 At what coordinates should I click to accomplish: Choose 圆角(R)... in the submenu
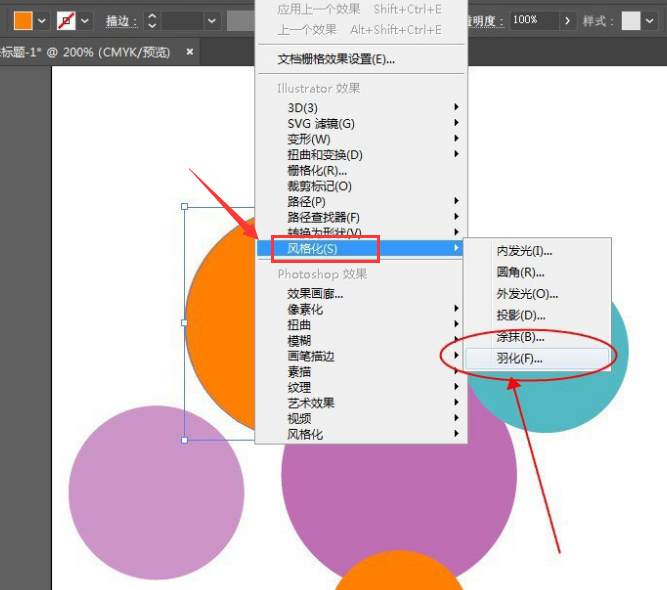click(x=537, y=272)
